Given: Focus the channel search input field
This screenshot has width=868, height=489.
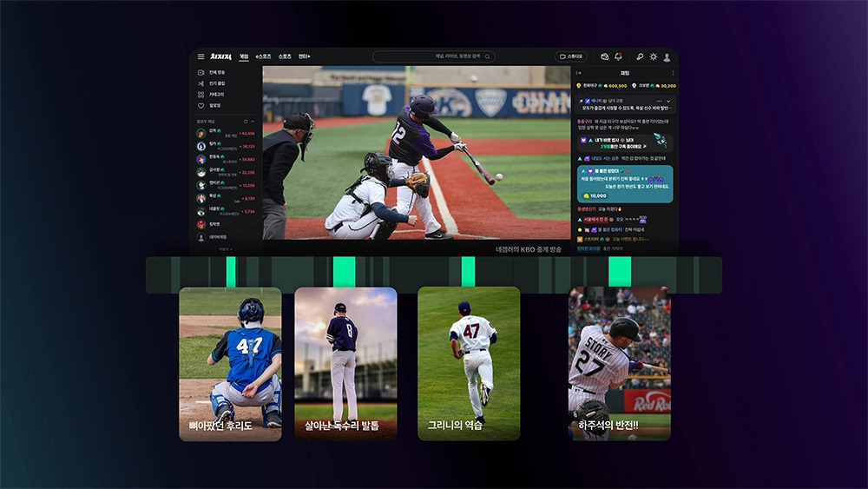Looking at the screenshot, I should [434, 56].
